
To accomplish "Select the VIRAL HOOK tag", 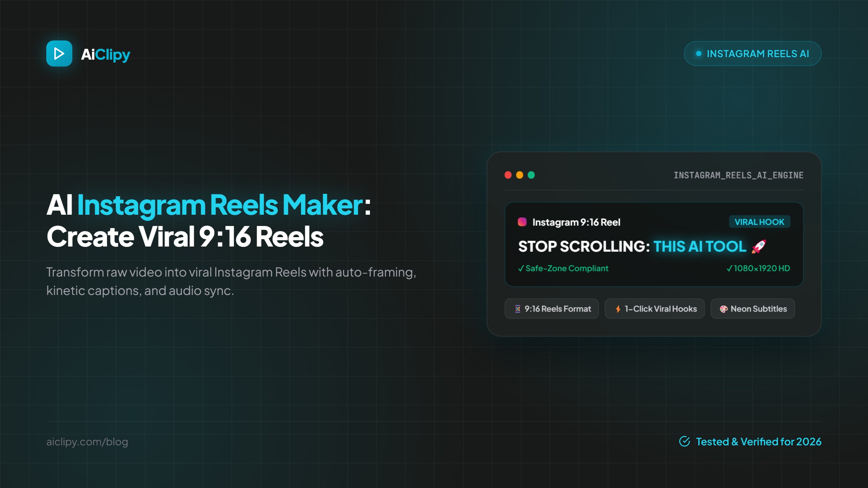I will pos(759,222).
